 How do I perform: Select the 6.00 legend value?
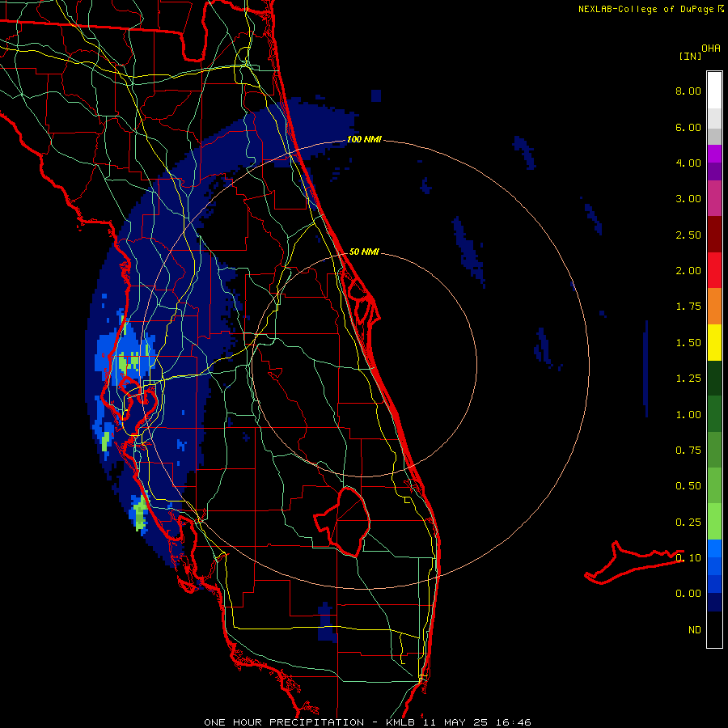688,127
